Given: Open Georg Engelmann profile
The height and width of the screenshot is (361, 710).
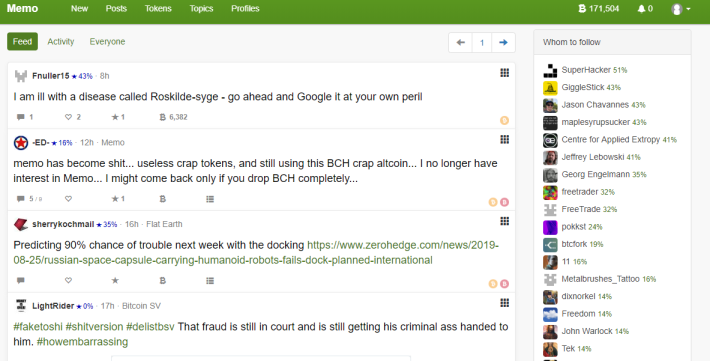Looking at the screenshot, I should (595, 174).
